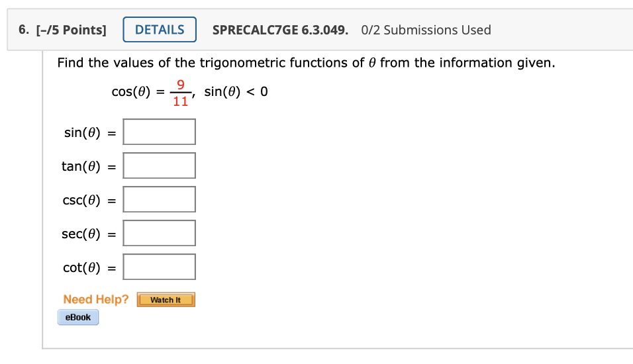Open the DETAILS button

[160, 30]
